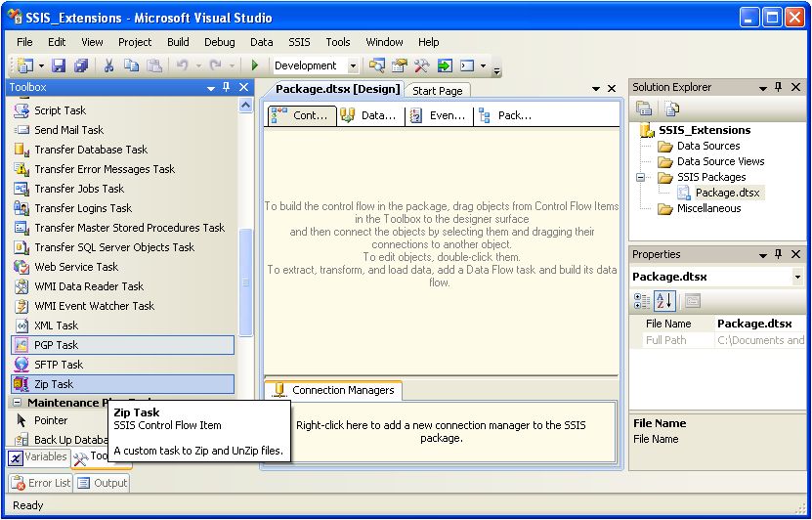Select the Data Source Views folder

pyautogui.click(x=720, y=161)
